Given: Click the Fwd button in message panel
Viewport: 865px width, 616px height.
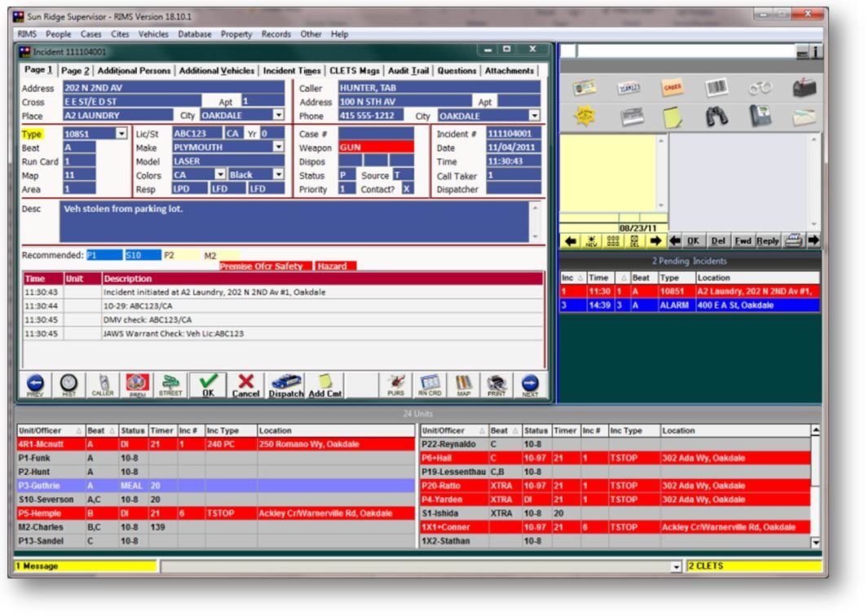Looking at the screenshot, I should click(743, 241).
